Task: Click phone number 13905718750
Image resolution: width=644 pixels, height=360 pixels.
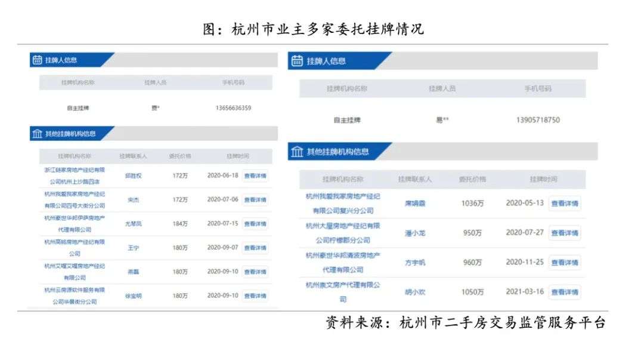Action: 538,120
